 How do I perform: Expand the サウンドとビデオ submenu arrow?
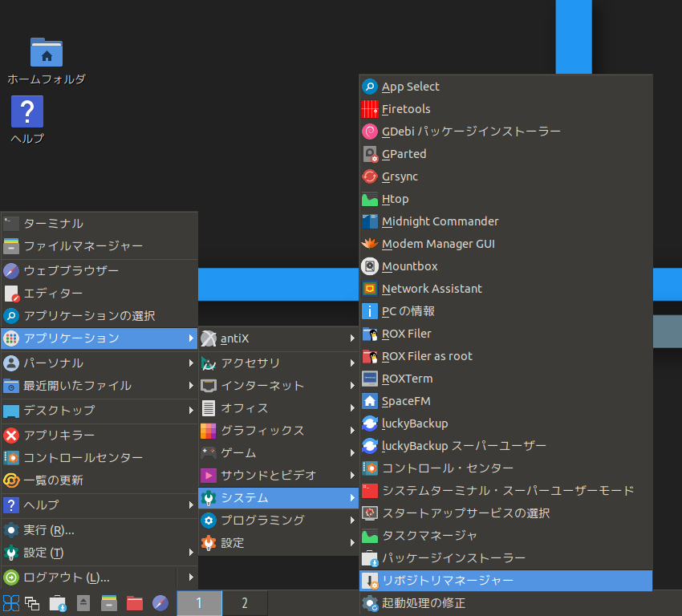pyautogui.click(x=352, y=475)
